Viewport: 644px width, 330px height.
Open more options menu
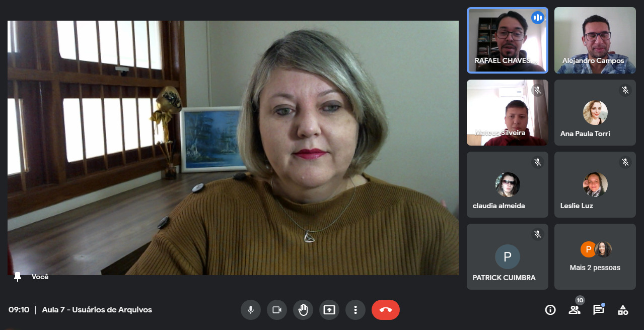[x=355, y=310]
